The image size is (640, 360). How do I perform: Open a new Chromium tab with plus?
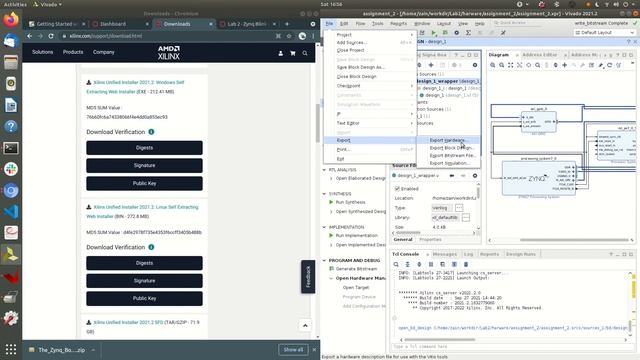287,24
